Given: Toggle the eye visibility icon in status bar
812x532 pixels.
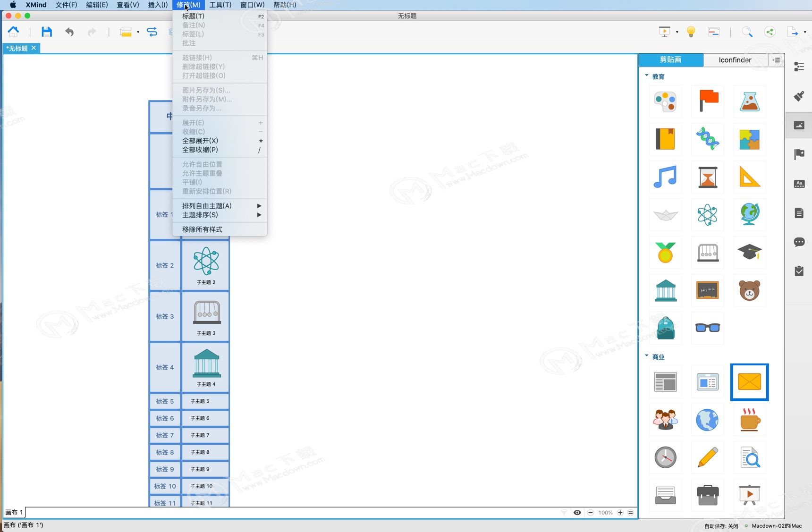Looking at the screenshot, I should (x=577, y=513).
